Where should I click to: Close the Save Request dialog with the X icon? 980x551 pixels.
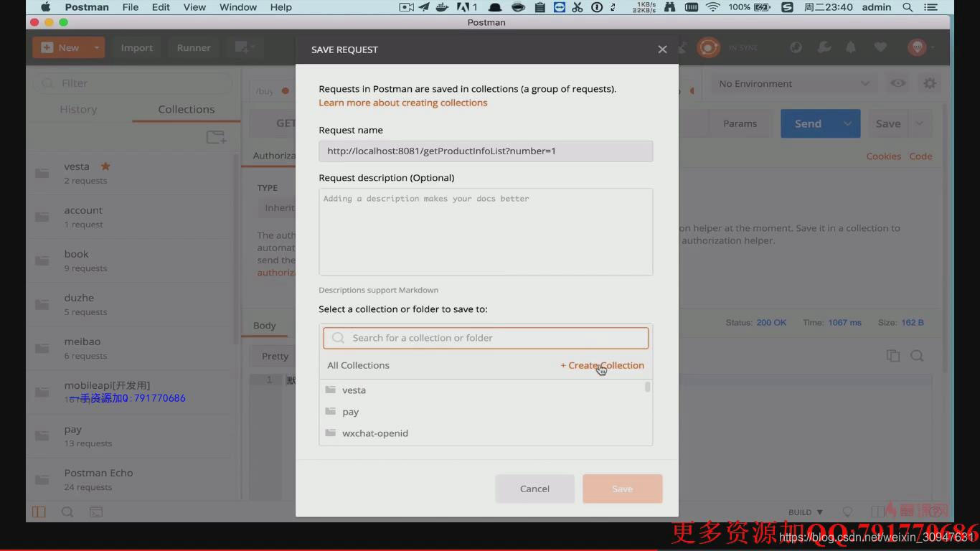pyautogui.click(x=662, y=50)
